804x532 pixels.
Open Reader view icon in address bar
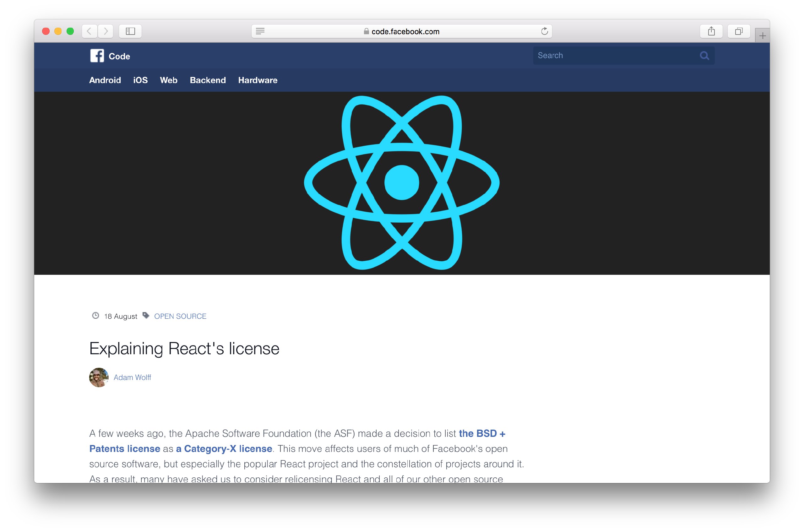tap(260, 31)
